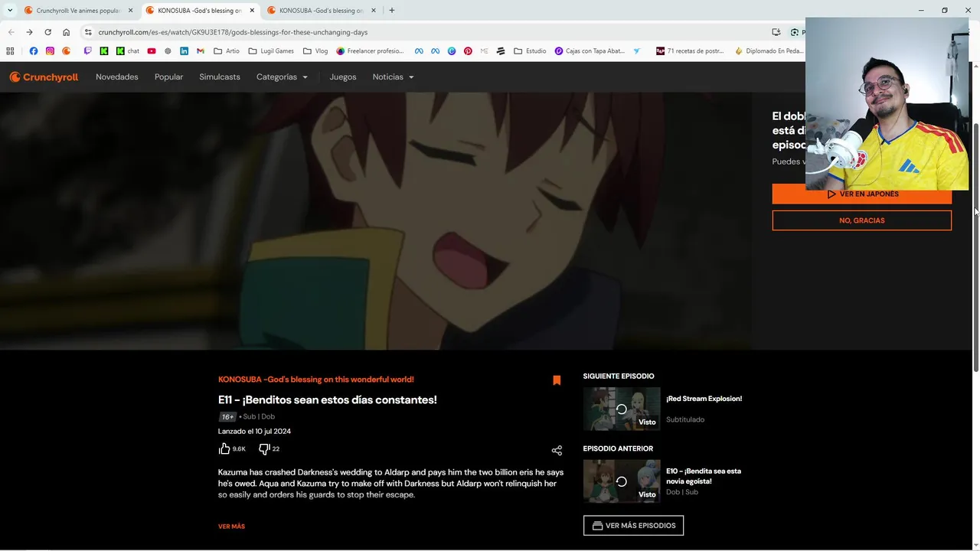Open the Gmail bookmark icon

tap(201, 51)
